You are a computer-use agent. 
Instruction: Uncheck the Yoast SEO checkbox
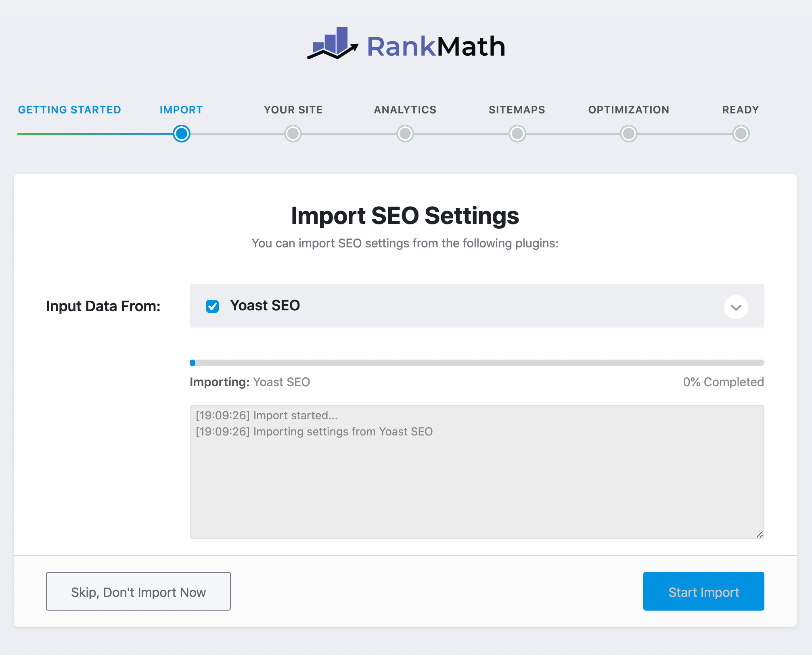point(212,306)
